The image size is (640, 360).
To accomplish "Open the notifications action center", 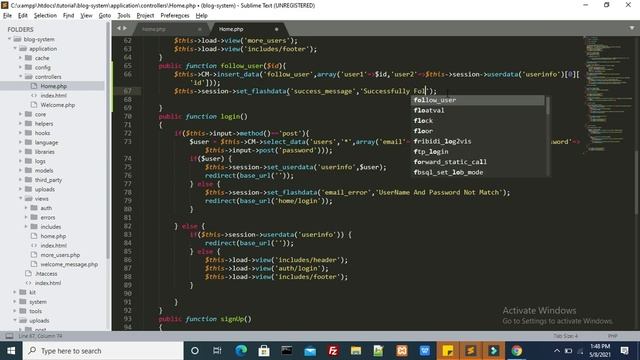I will (624, 351).
